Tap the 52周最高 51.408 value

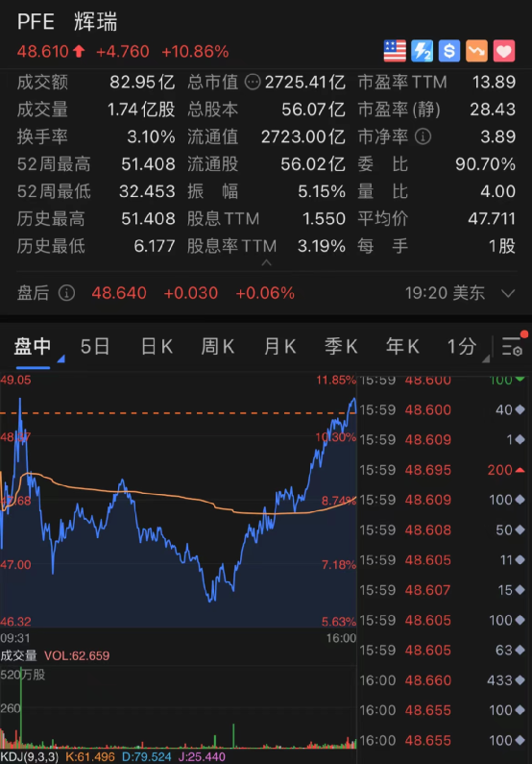(x=148, y=164)
